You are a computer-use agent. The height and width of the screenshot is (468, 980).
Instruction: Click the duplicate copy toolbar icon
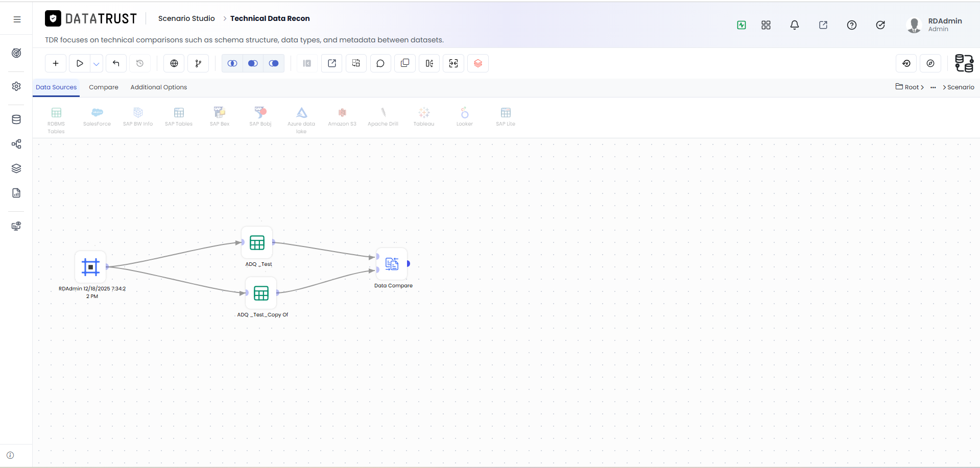405,63
